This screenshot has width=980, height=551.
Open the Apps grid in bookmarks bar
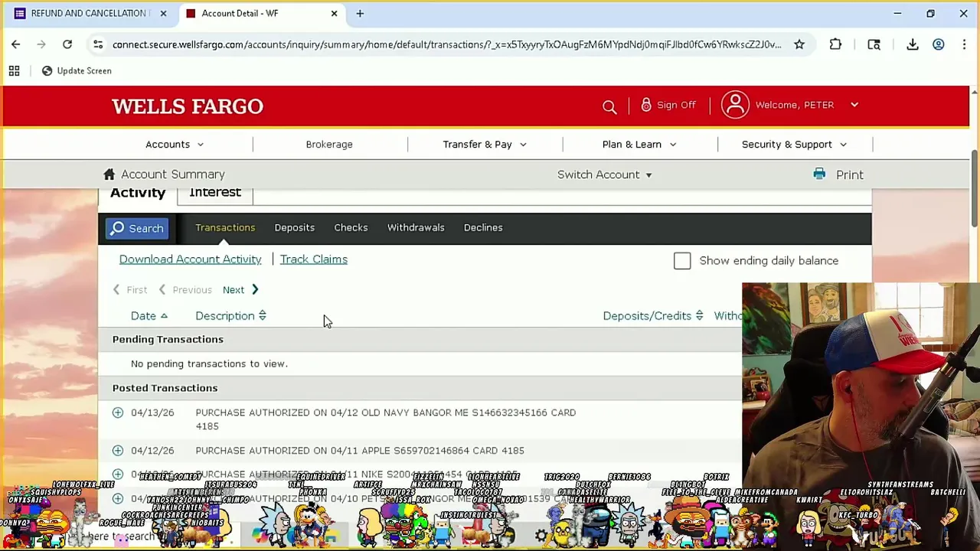pyautogui.click(x=14, y=70)
